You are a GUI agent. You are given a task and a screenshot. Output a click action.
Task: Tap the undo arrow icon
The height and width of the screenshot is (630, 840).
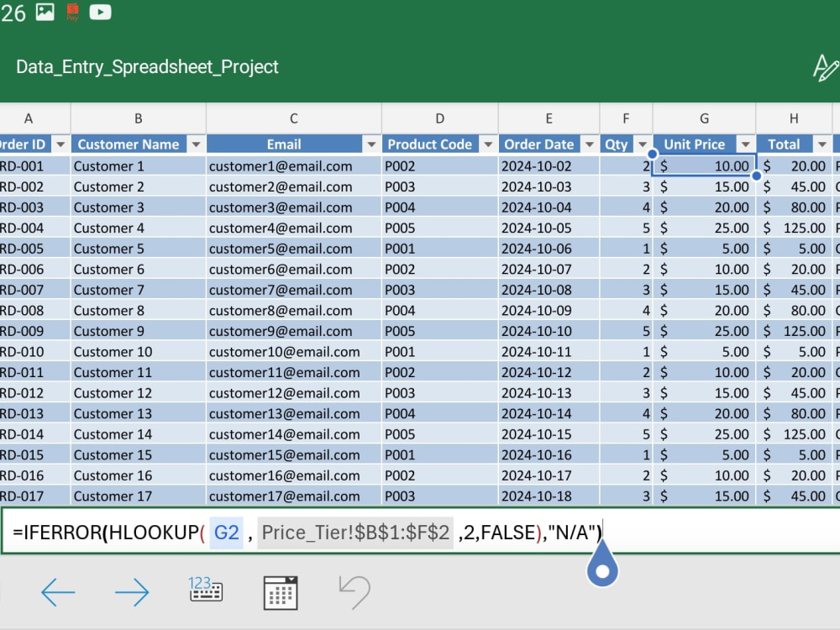coord(354,592)
